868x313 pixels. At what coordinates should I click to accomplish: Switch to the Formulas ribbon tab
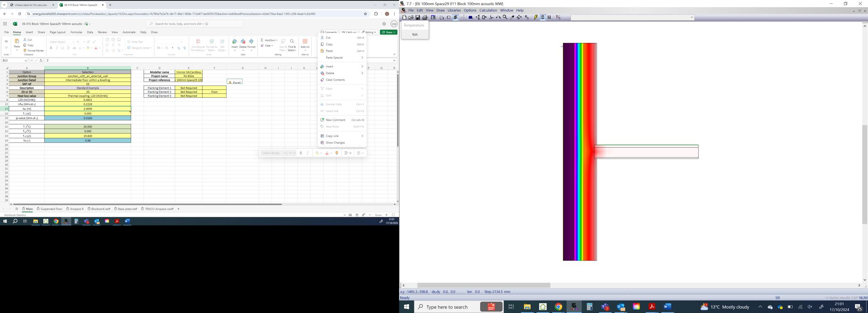(76, 32)
